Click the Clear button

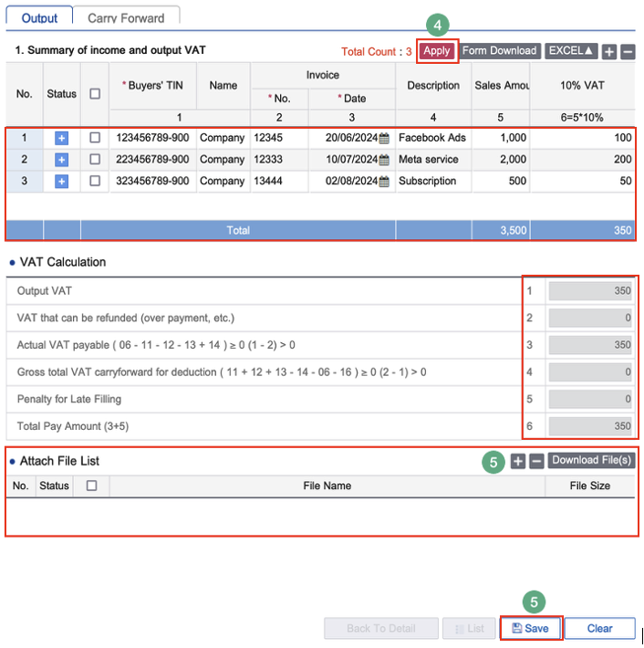click(600, 628)
